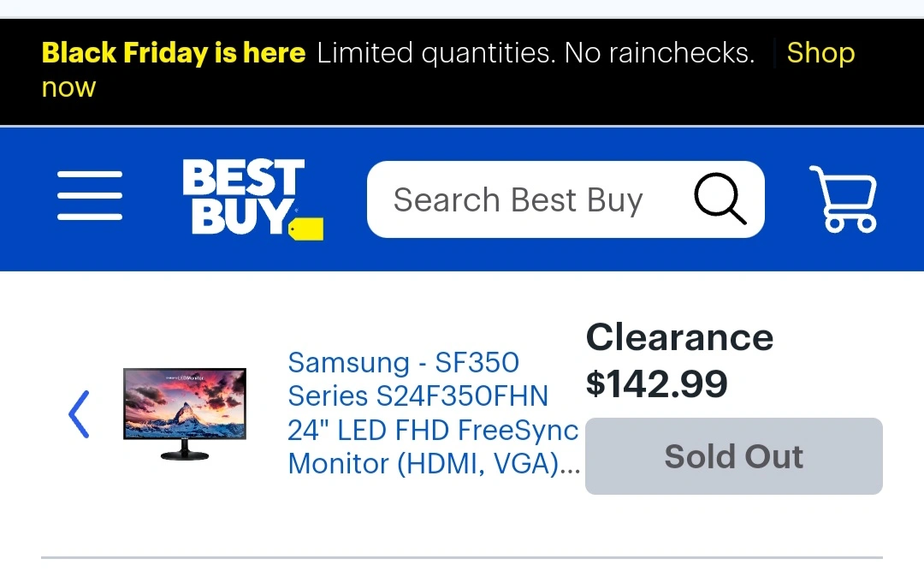Click the yellow price tag on logo

point(306,229)
